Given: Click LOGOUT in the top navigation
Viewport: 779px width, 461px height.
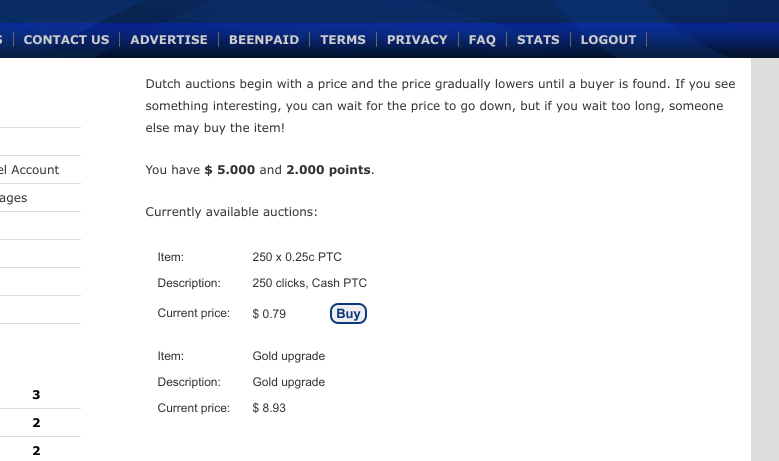Looking at the screenshot, I should click(608, 40).
